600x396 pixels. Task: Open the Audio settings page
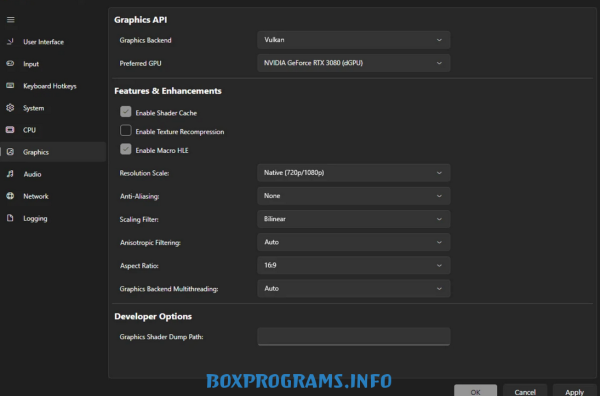53,174
